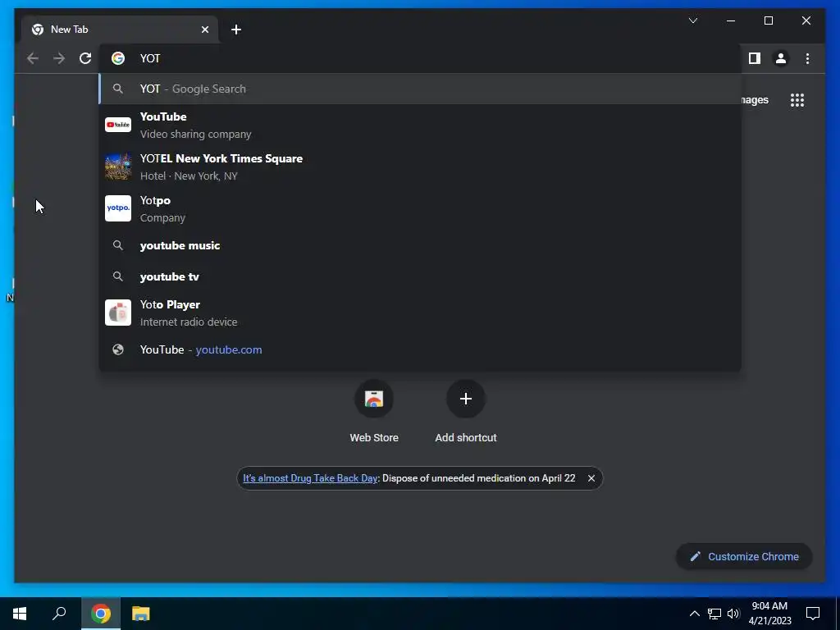Click the network status tray icon
Screen dimensions: 840x630
(x=714, y=614)
